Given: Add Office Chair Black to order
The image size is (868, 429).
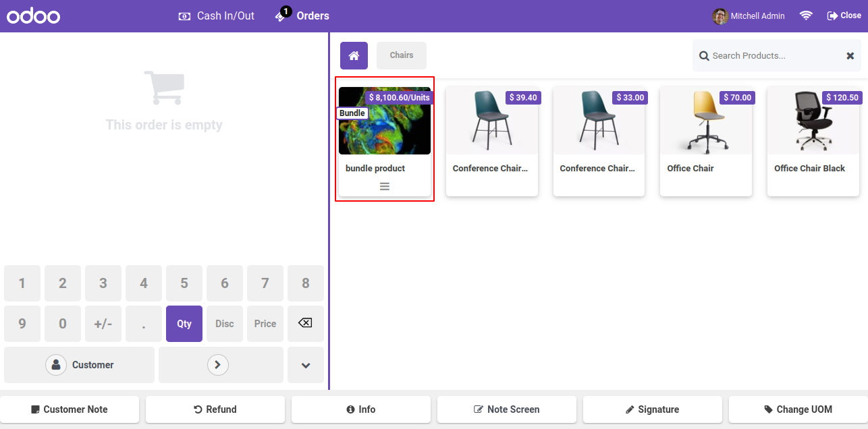Looking at the screenshot, I should (813, 142).
